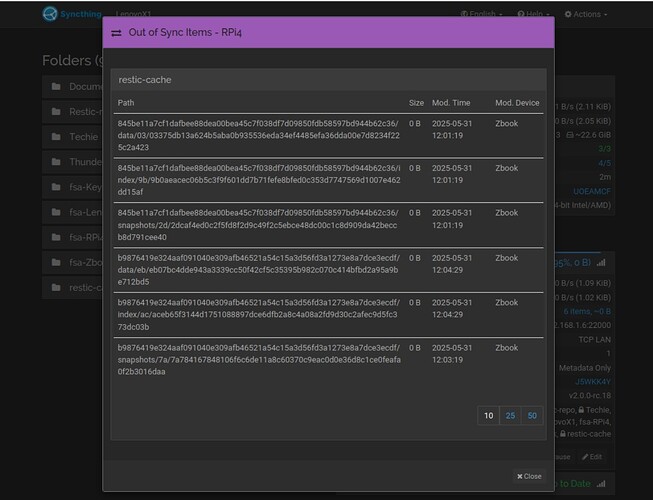Click the pencil icon on Edit button
653x500 pixels.
pos(585,457)
